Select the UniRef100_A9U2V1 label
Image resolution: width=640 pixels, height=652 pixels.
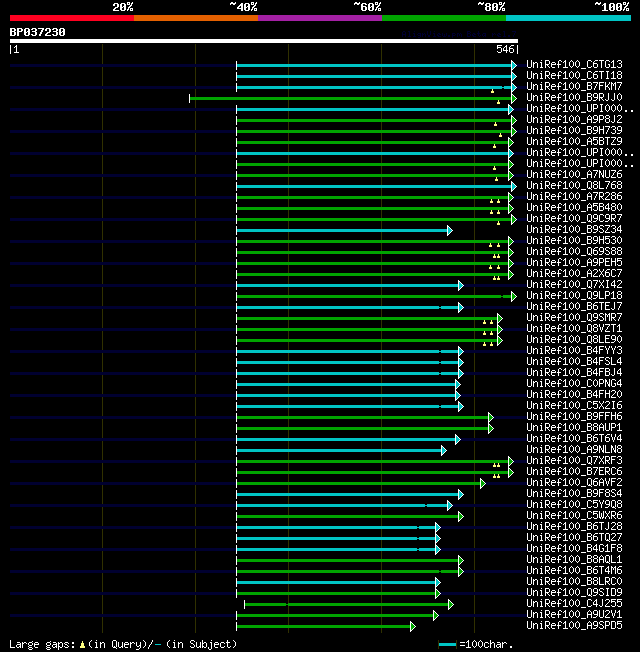click(574, 615)
